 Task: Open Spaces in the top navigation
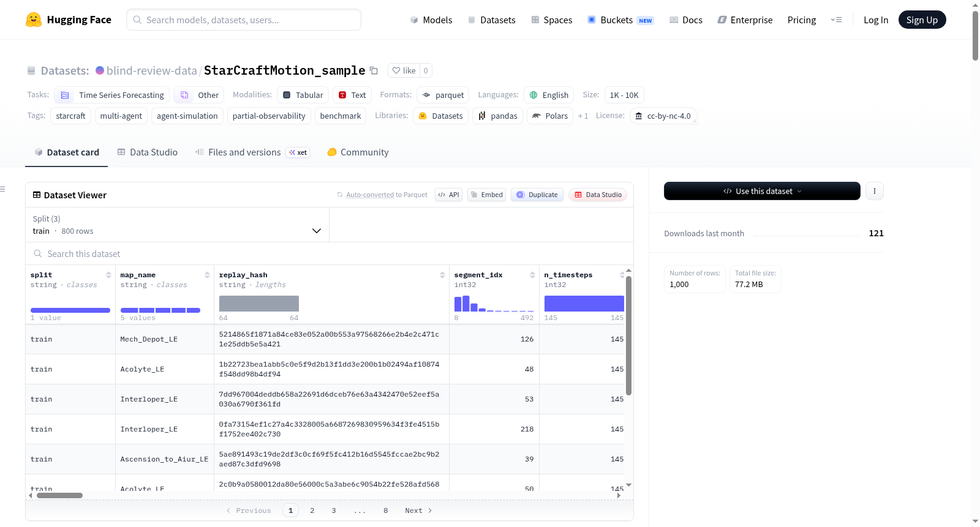click(551, 20)
